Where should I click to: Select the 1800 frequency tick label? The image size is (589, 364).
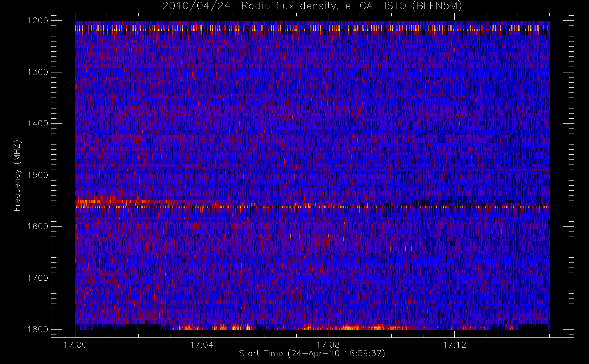coord(38,329)
